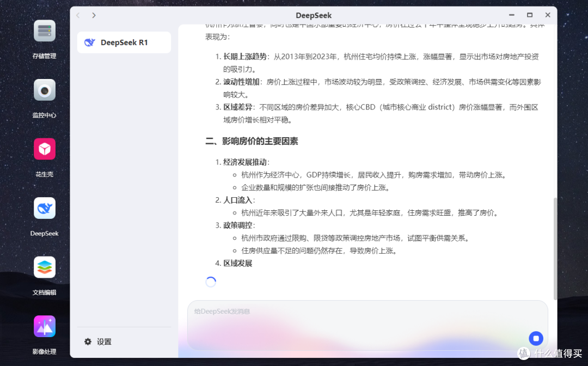Launch the 花生壳 app icon
The width and height of the screenshot is (588, 366).
(x=44, y=149)
